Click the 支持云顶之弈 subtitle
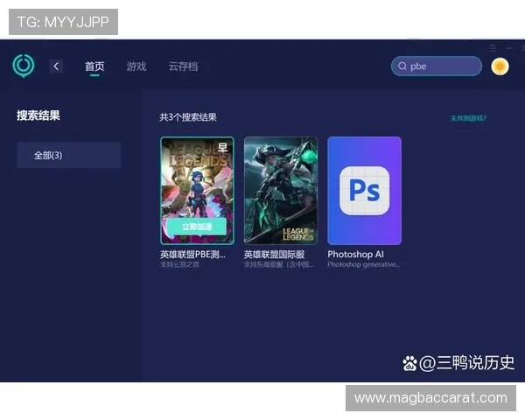The width and height of the screenshot is (525, 420). pyautogui.click(x=179, y=264)
